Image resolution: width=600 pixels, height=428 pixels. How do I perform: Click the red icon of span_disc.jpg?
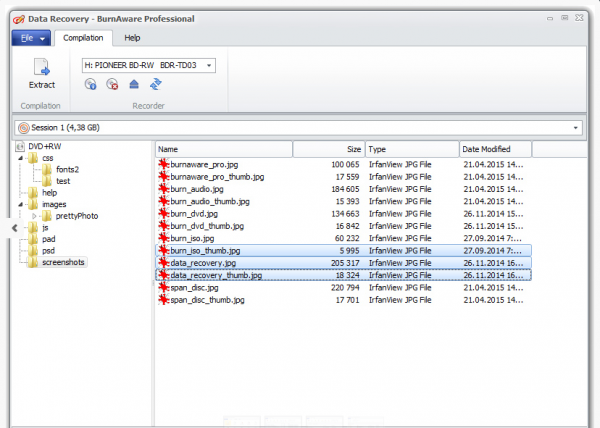click(x=164, y=287)
